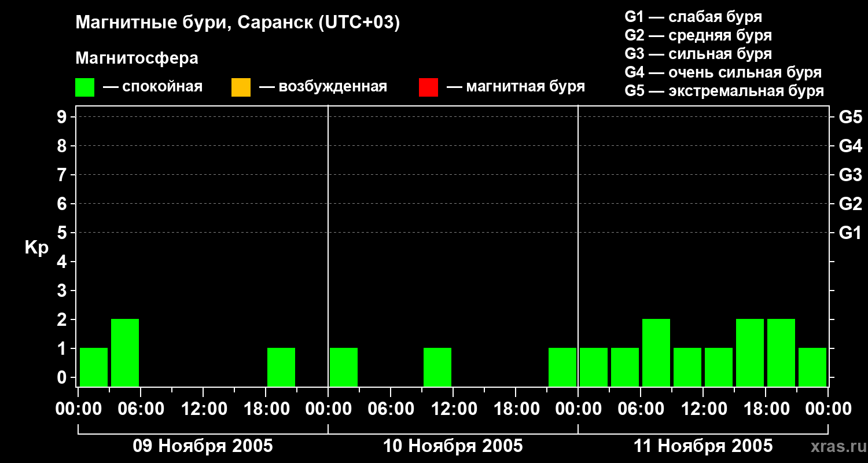
Task: Click the 12:00 time label for 10 Ноября
Action: tap(453, 409)
